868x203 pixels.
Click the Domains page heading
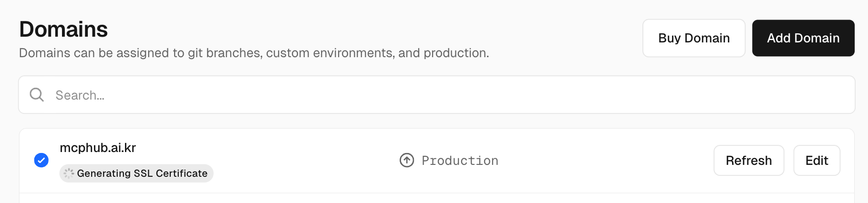coord(63,30)
